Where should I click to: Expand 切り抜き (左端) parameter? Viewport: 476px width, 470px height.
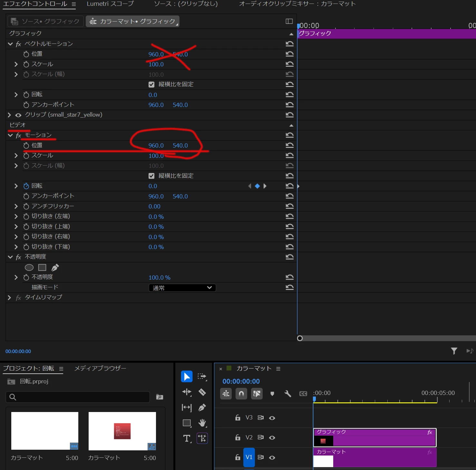16,216
